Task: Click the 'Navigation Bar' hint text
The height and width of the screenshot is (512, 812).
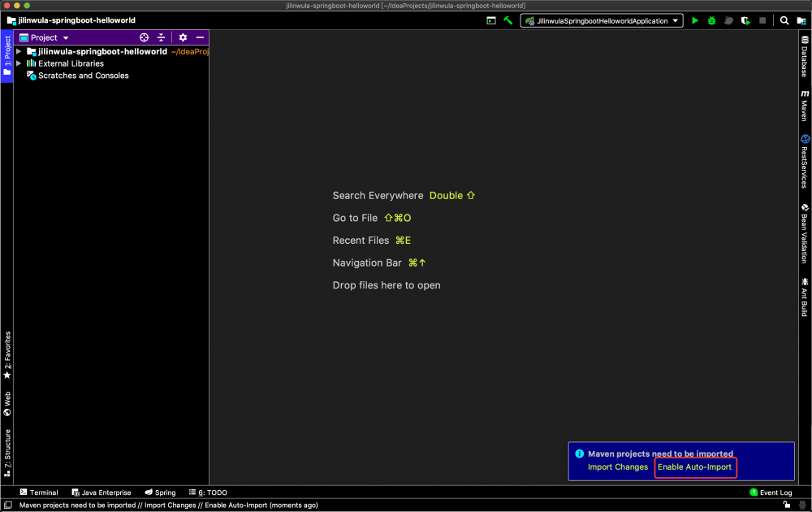Action: tap(367, 263)
